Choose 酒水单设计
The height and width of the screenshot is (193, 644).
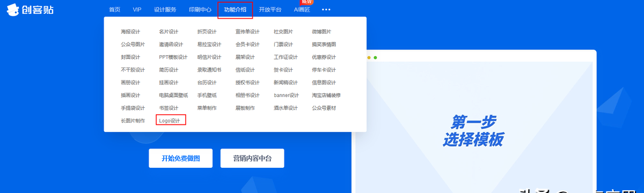click(x=286, y=108)
